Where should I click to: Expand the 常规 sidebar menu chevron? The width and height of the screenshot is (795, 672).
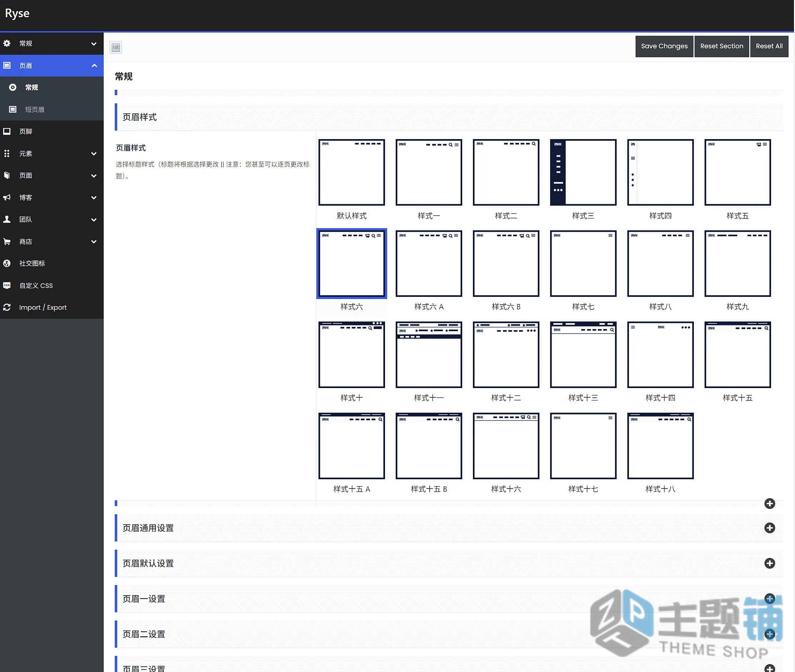pos(94,44)
